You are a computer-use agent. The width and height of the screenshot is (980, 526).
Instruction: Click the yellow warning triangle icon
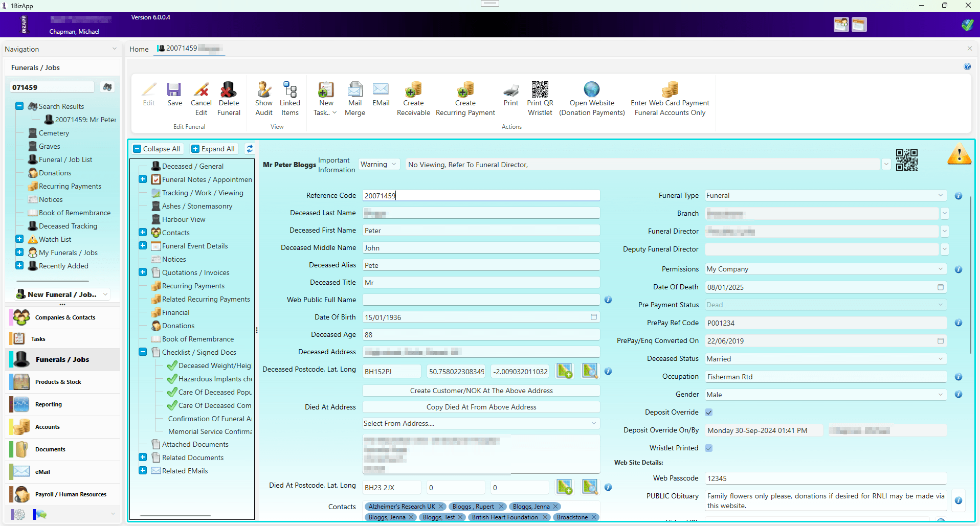[959, 154]
